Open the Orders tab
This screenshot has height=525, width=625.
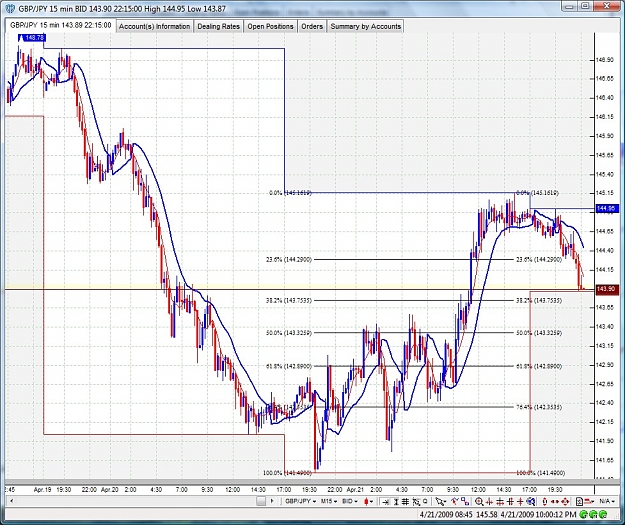[312, 26]
